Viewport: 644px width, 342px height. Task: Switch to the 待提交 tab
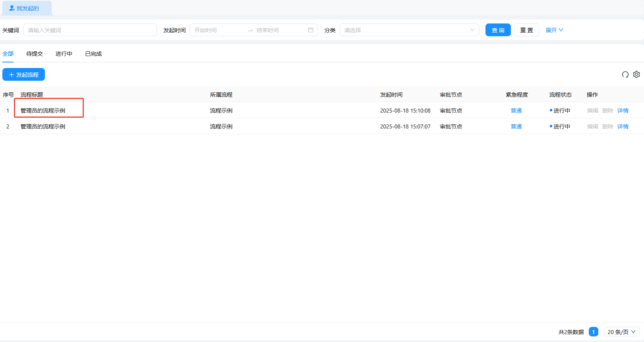point(35,54)
